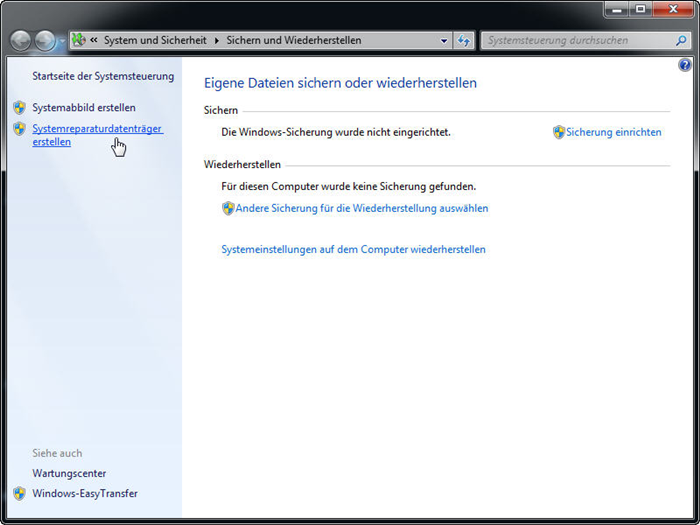This screenshot has width=700, height=525.
Task: Click the refresh button next to address bar
Action: (464, 41)
